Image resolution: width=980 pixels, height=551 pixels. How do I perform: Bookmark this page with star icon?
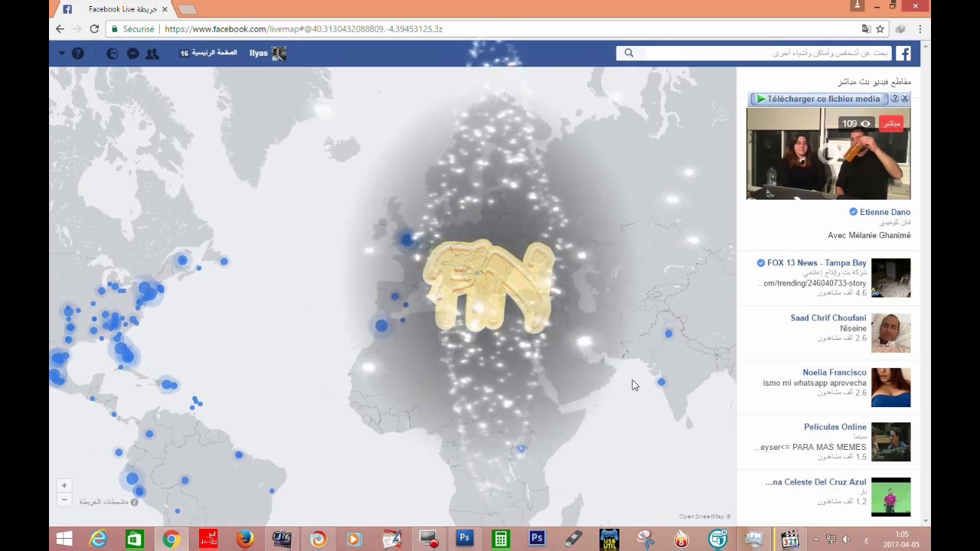[880, 29]
